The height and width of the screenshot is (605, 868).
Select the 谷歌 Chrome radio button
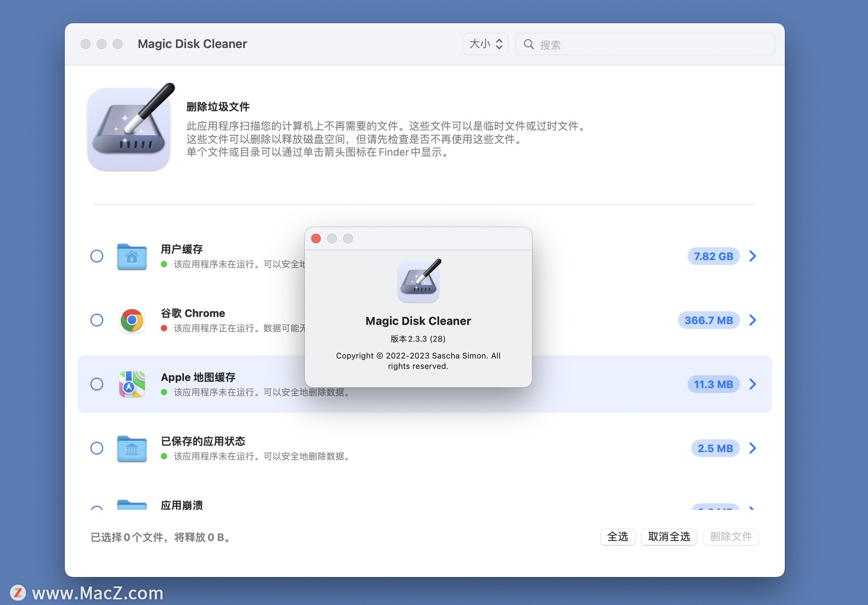click(x=97, y=320)
